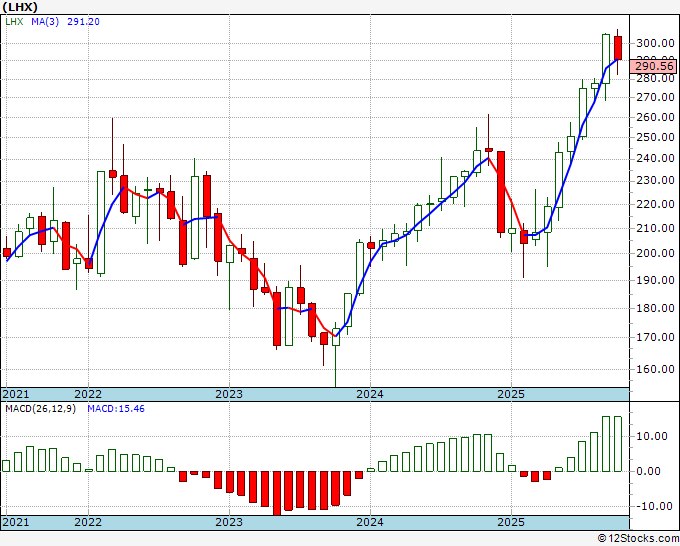This screenshot has width=680, height=546.
Task: Click 2024 on the price chart time axis
Action: click(x=370, y=394)
